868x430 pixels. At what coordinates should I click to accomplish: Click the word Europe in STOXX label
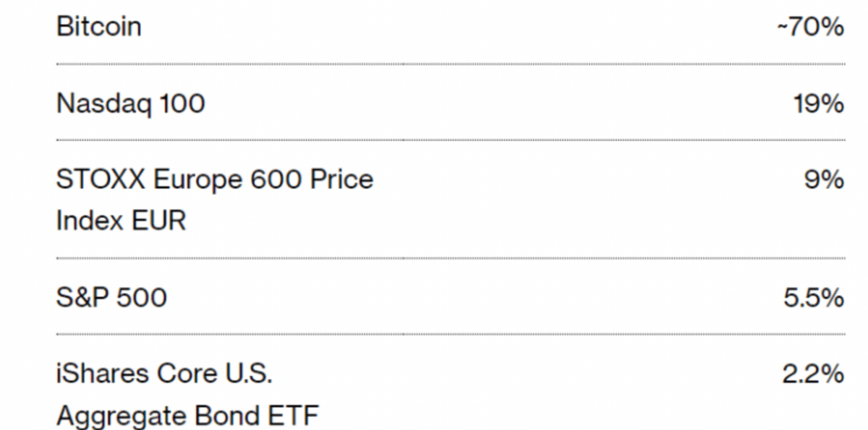(x=196, y=179)
